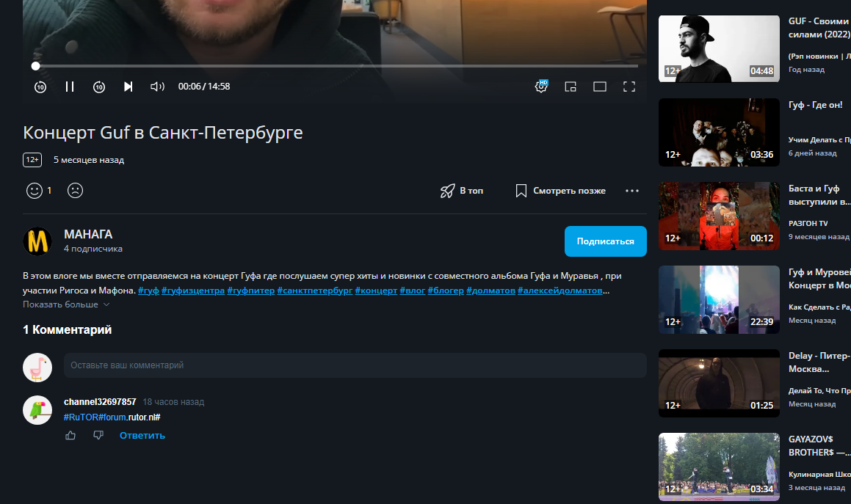The height and width of the screenshot is (504, 851).
Task: Enter fullscreen mode
Action: (x=629, y=87)
